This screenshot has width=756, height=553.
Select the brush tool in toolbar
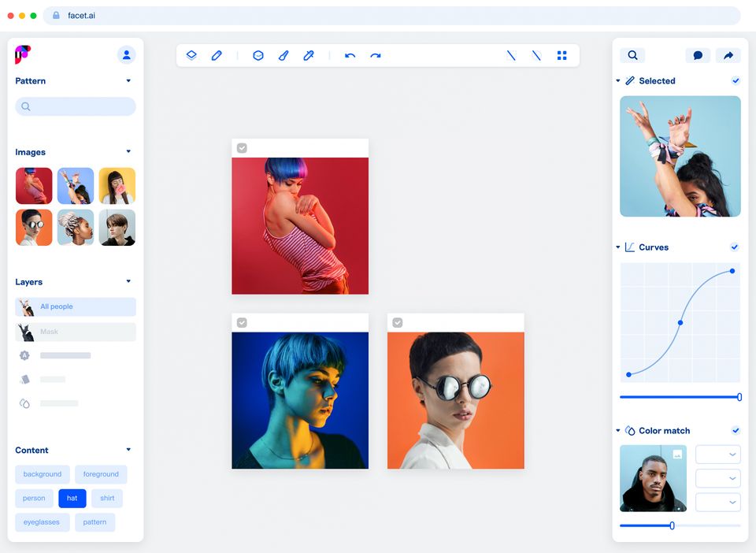click(283, 55)
